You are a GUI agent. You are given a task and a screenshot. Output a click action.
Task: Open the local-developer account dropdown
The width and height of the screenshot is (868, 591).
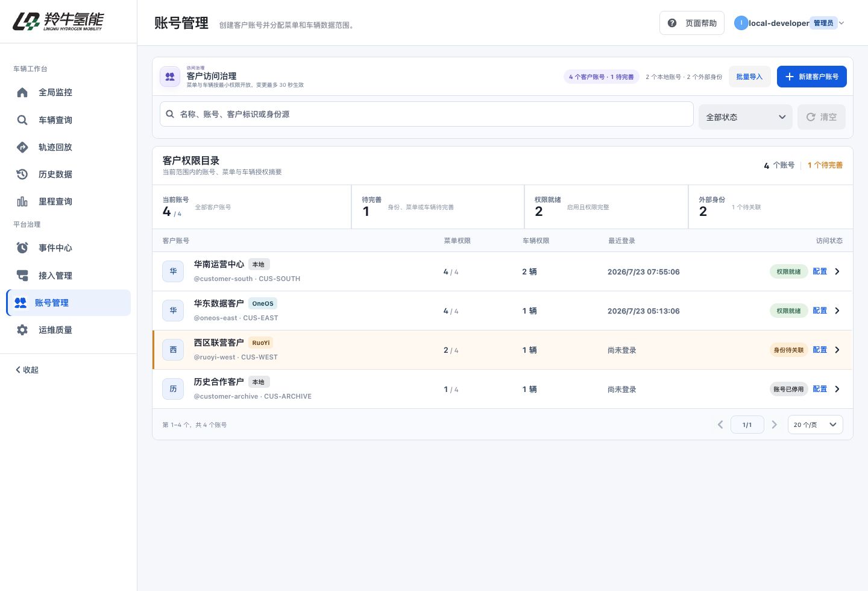click(790, 23)
